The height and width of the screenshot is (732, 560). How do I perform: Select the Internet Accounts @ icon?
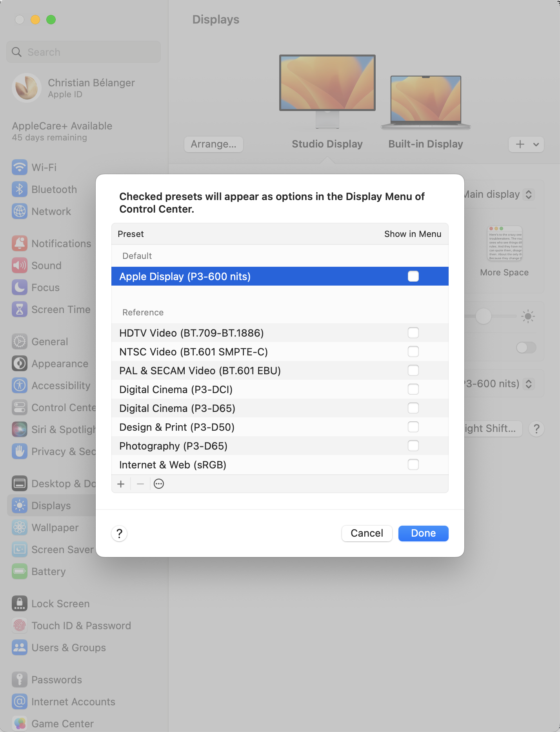20,702
